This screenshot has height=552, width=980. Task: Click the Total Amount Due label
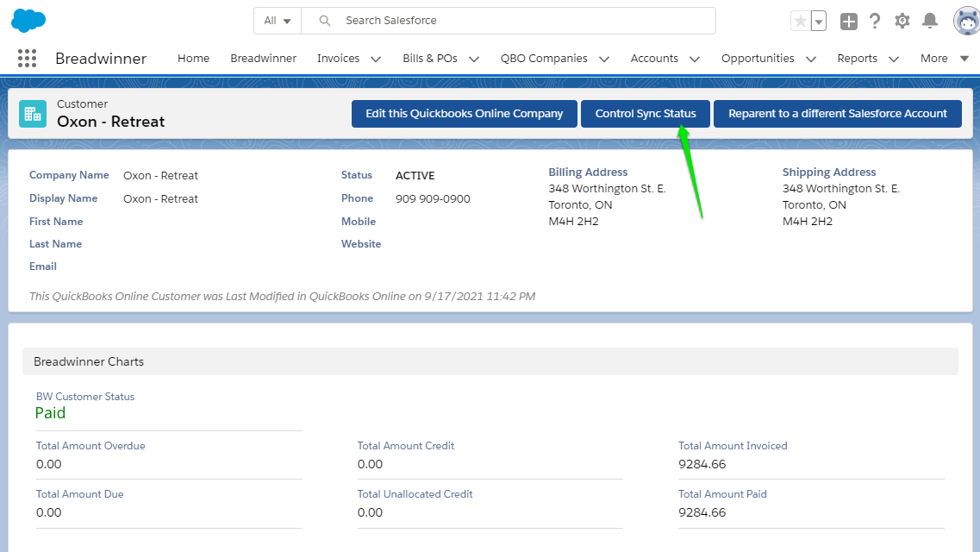[79, 494]
